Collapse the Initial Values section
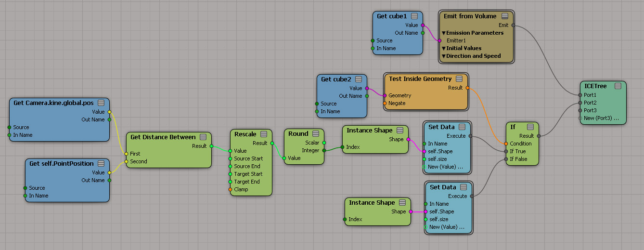Image resolution: width=644 pixels, height=250 pixels. pyautogui.click(x=444, y=49)
